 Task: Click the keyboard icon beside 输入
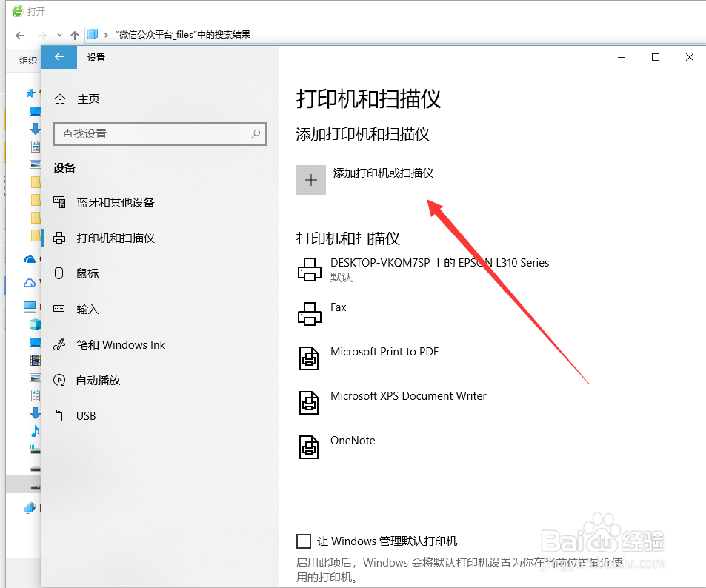click(59, 308)
